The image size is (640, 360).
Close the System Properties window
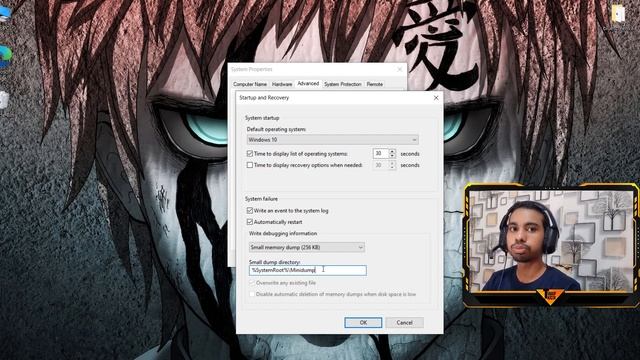400,69
